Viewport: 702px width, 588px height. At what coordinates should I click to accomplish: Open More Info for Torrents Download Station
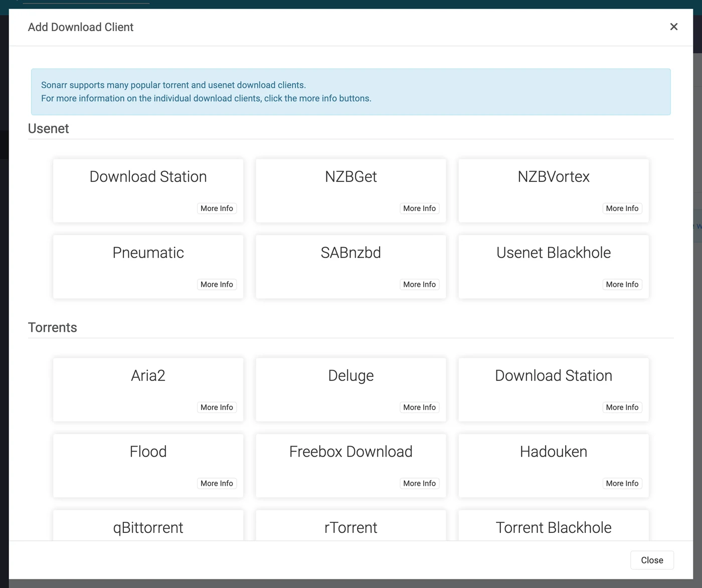pyautogui.click(x=622, y=408)
